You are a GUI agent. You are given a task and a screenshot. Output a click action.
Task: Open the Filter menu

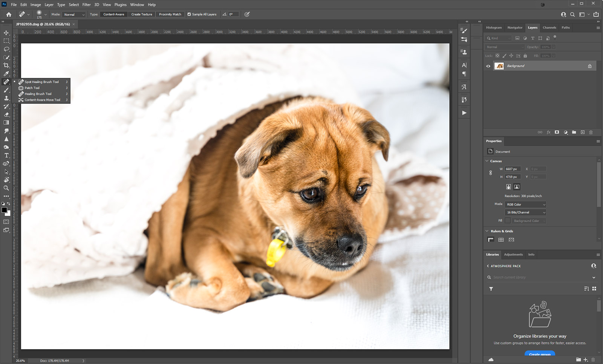86,5
